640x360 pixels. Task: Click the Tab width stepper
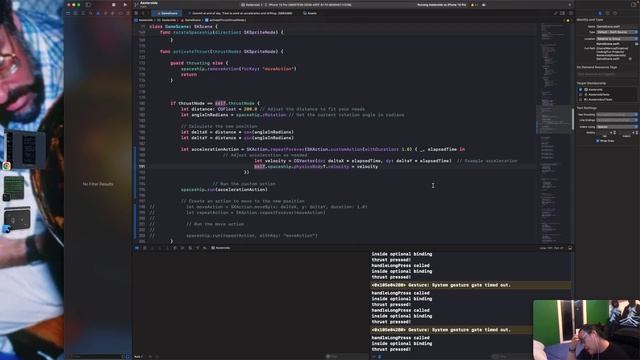(x=615, y=132)
